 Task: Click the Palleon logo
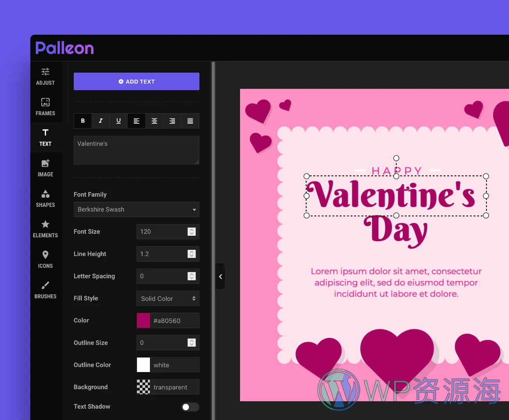(64, 47)
